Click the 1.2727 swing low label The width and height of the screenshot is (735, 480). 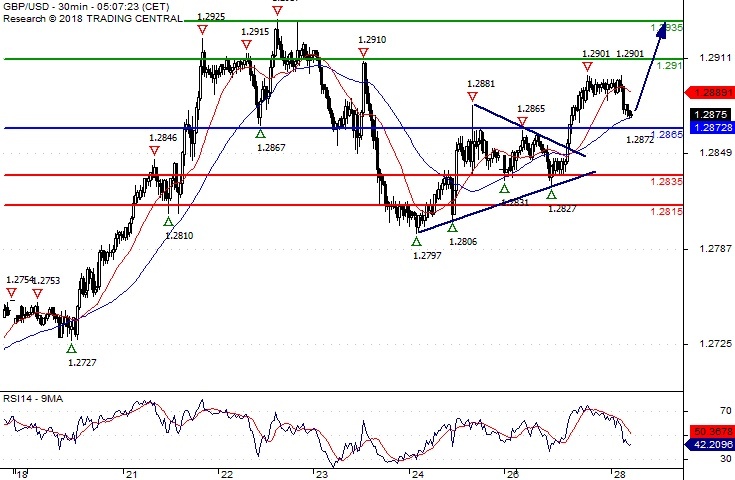(82, 362)
